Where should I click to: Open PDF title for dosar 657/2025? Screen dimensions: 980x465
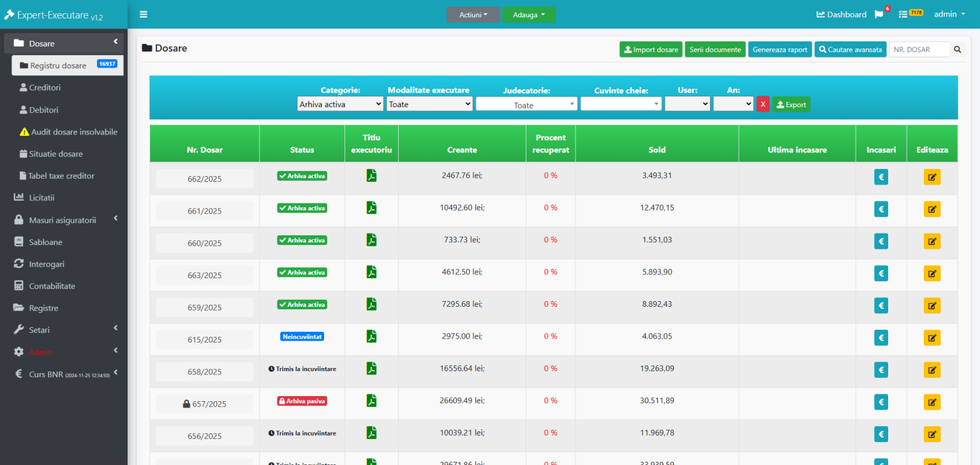coord(371,401)
